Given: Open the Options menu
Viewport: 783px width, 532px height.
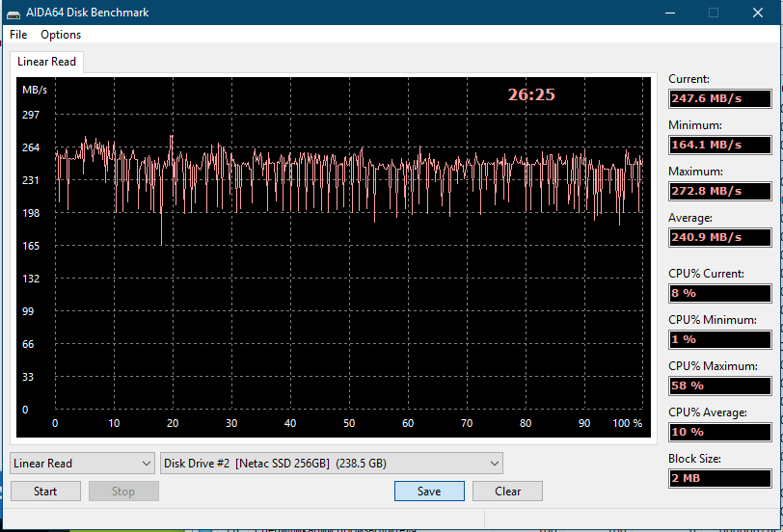Looking at the screenshot, I should 61,35.
